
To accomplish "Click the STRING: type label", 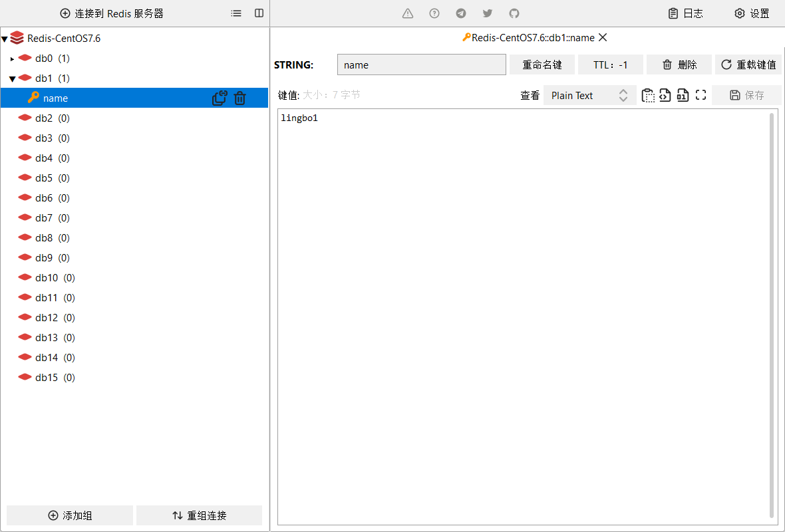I will click(293, 65).
